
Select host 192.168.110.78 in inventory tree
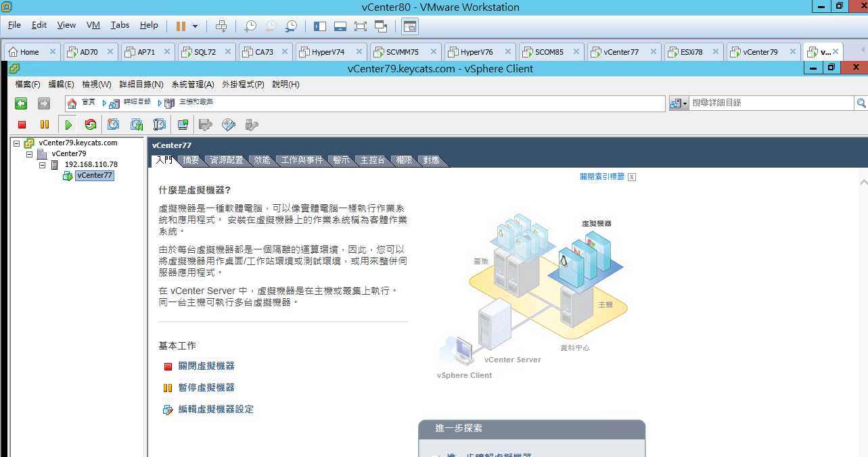[x=91, y=165]
